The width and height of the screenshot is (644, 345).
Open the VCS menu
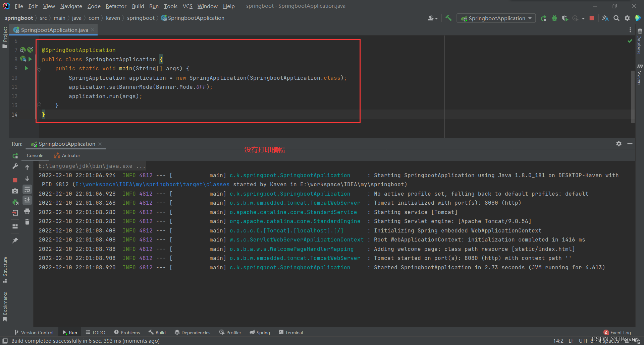pos(187,6)
